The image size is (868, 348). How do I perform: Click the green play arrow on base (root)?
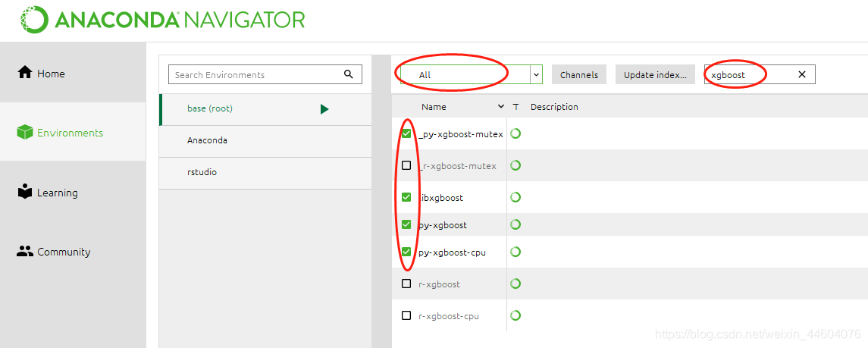324,109
